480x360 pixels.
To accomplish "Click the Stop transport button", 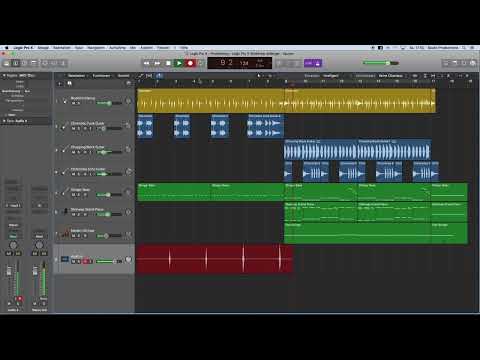I will [168, 63].
